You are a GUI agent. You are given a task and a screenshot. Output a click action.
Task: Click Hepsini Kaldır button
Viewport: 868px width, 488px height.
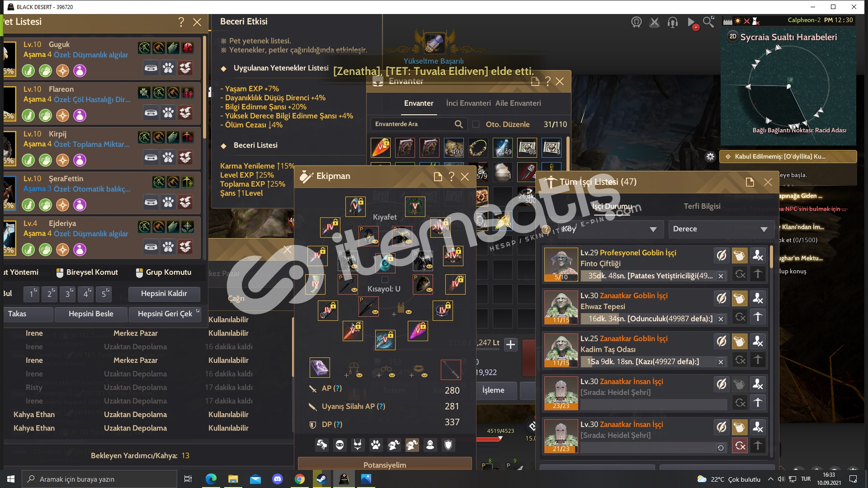coord(164,294)
